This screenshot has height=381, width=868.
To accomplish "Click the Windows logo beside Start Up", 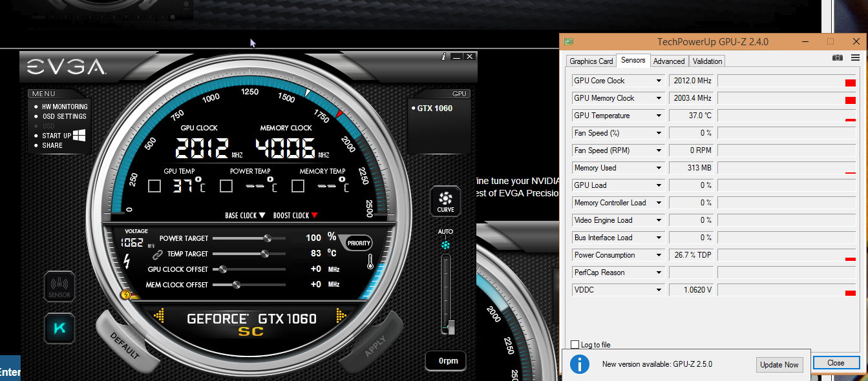I will 79,135.
